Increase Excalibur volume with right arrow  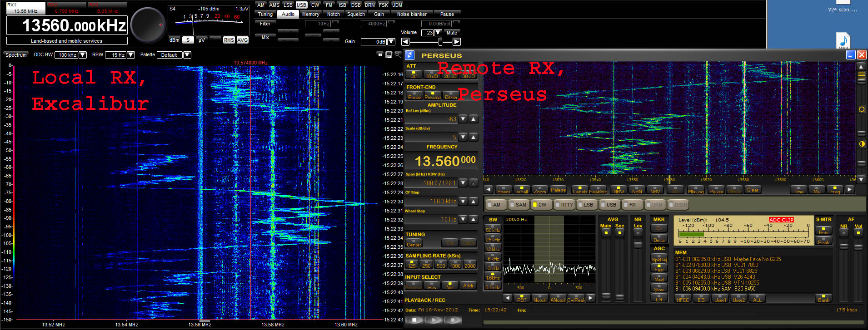tap(457, 42)
